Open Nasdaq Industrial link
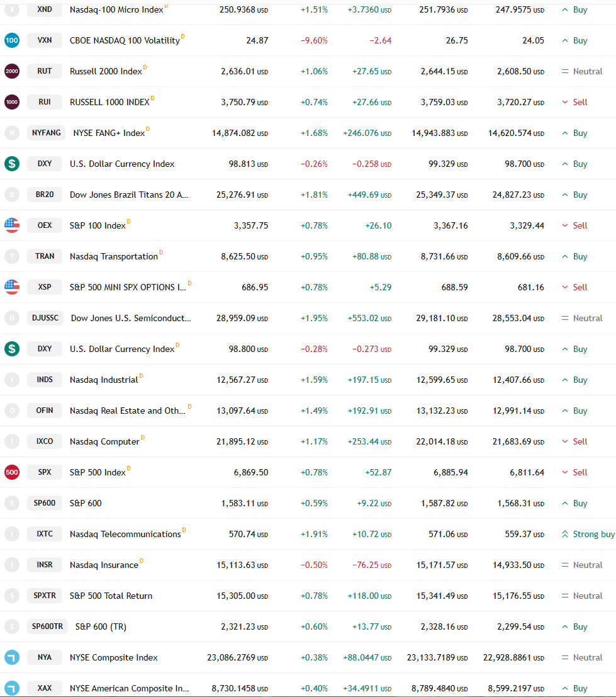This screenshot has width=616, height=697. pos(104,380)
